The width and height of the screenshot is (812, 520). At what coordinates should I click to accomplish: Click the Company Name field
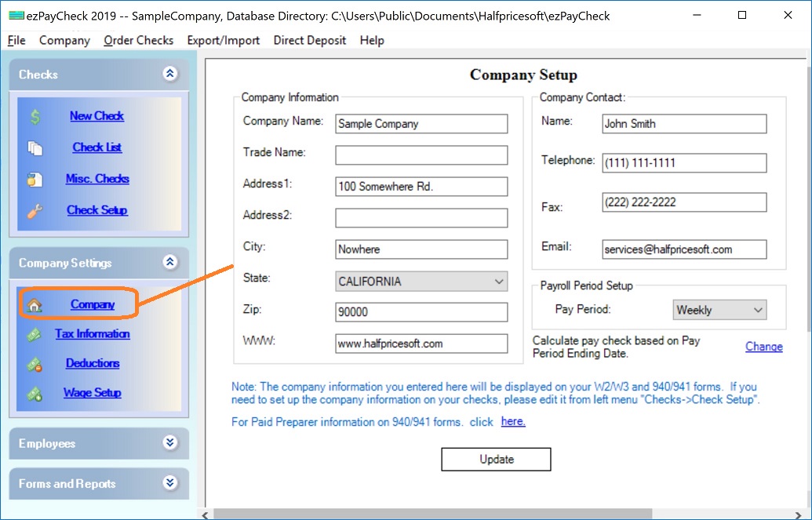[421, 124]
